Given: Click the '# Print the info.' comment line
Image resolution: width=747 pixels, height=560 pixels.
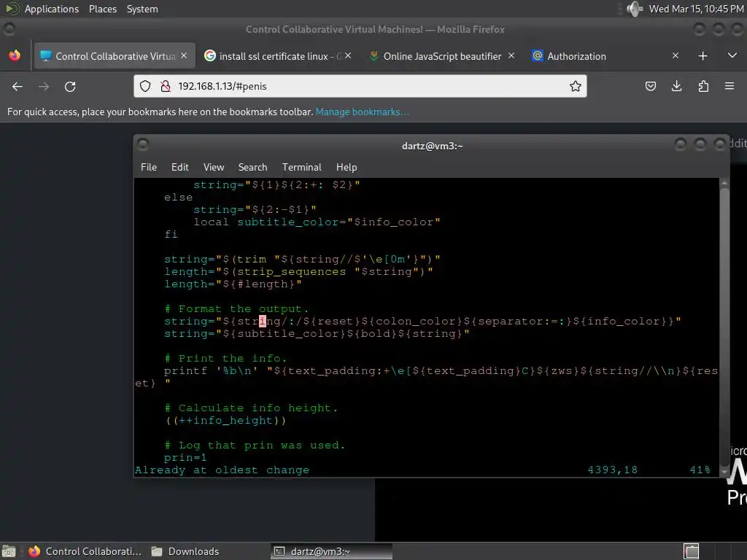Looking at the screenshot, I should pyautogui.click(x=225, y=359).
